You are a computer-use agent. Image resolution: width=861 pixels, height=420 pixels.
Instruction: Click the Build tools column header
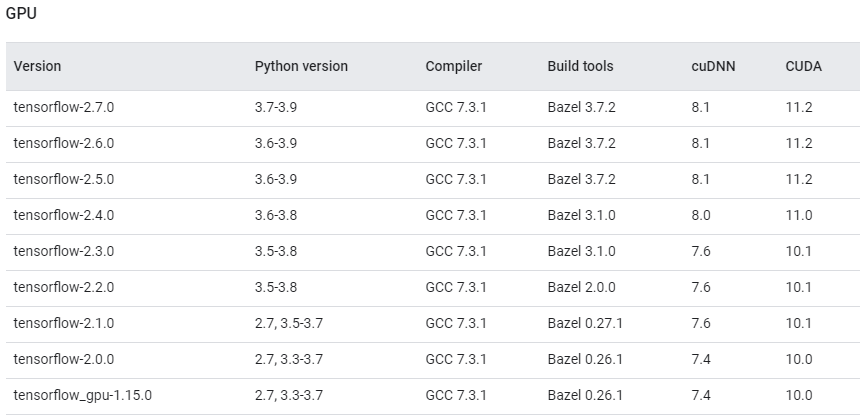(x=580, y=66)
